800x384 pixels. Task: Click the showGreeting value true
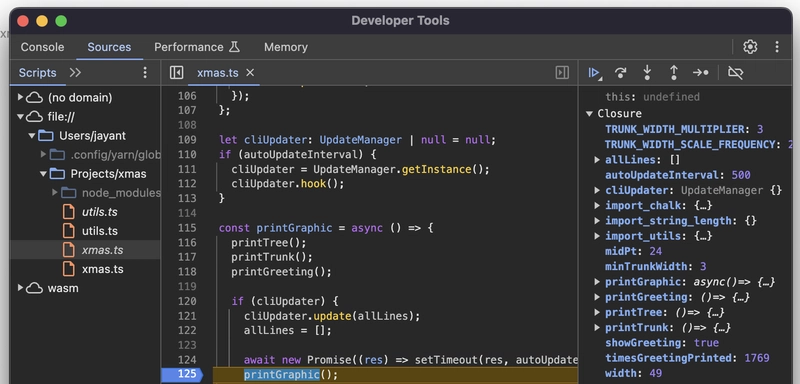[x=706, y=343]
